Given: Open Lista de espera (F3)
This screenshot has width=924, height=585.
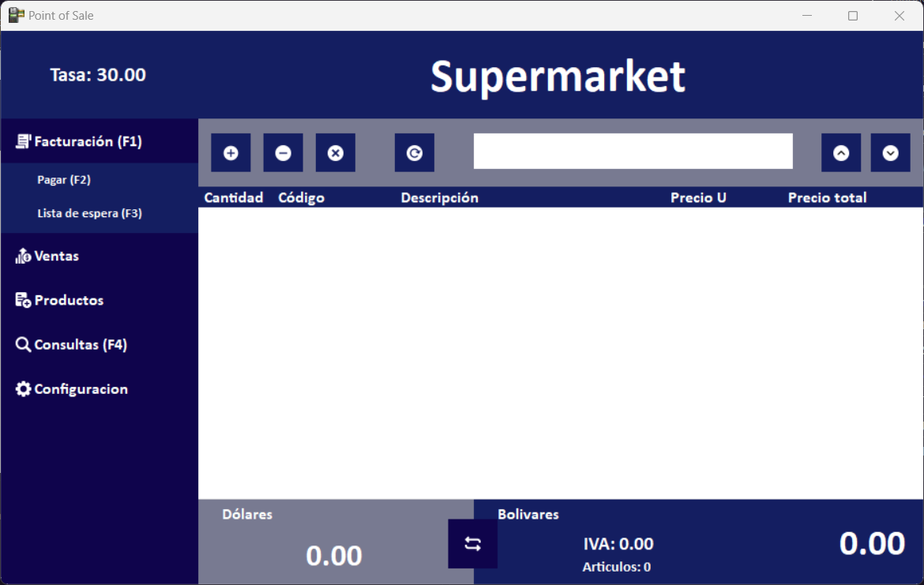Looking at the screenshot, I should (89, 214).
